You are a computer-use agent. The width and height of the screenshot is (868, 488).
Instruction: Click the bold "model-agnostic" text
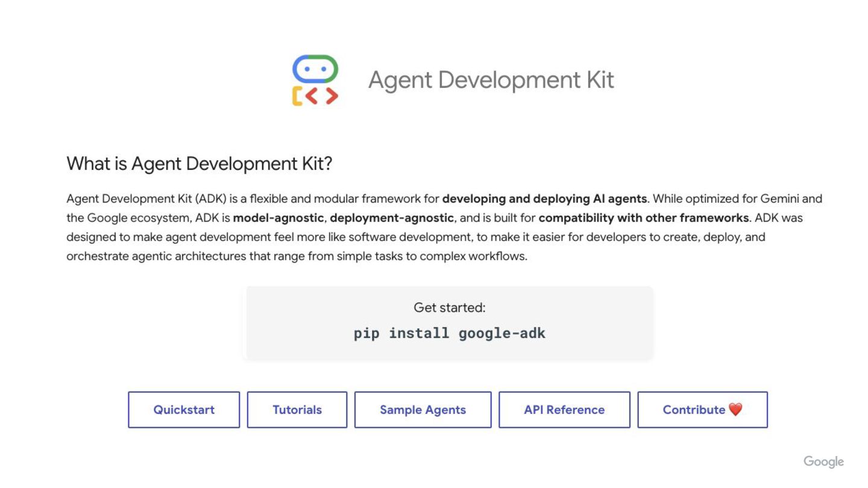click(x=278, y=218)
